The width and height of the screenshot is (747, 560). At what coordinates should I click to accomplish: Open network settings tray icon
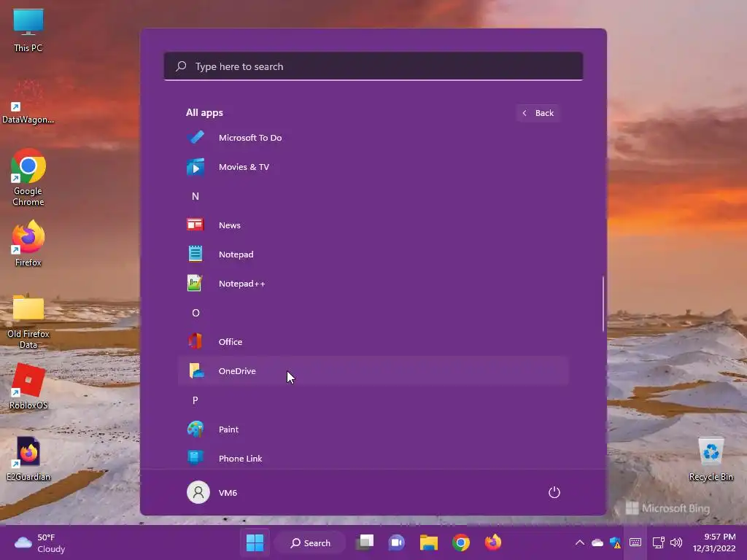659,542
